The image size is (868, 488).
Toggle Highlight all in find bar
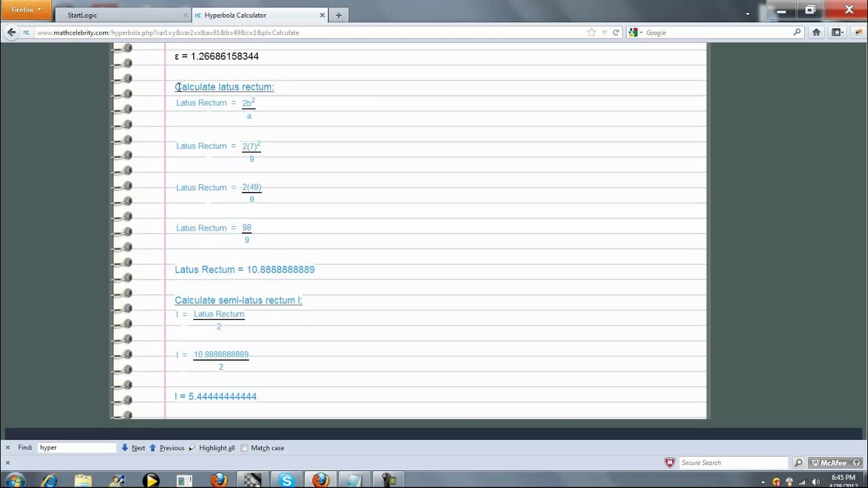(x=212, y=448)
